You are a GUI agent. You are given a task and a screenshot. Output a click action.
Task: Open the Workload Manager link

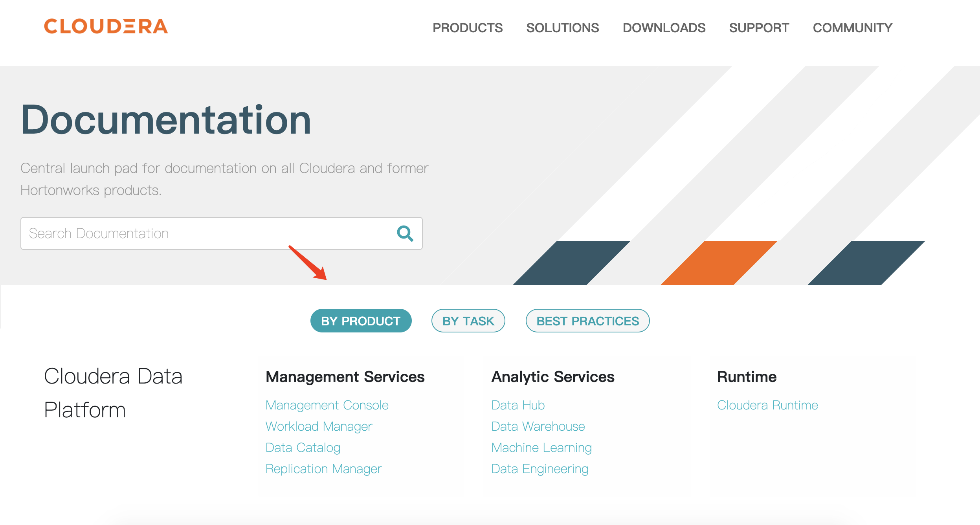[x=319, y=426]
